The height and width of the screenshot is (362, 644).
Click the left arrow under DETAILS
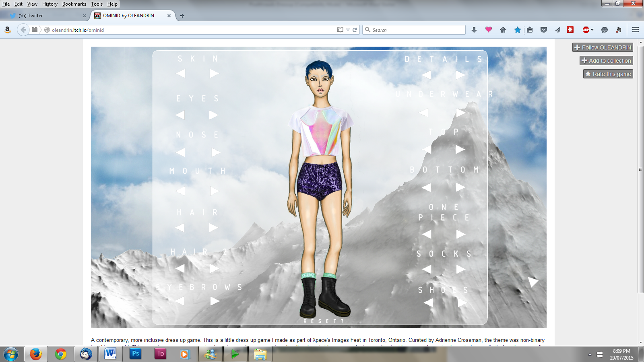[x=427, y=75]
